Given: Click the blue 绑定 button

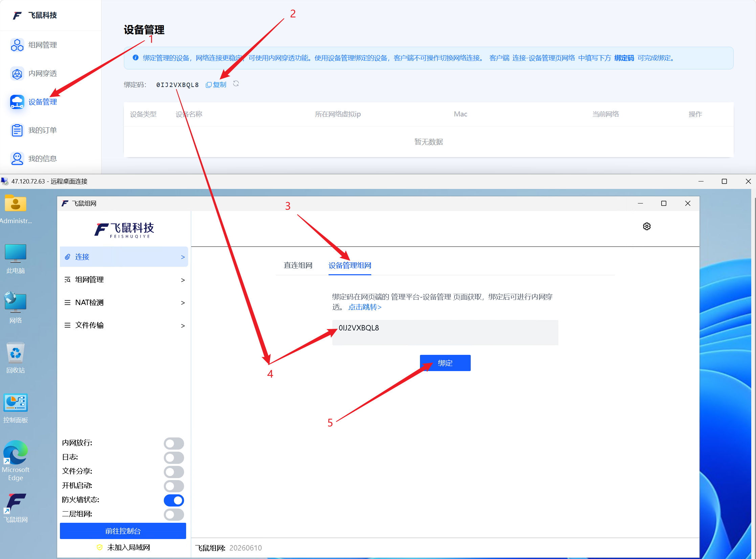Looking at the screenshot, I should coord(445,363).
